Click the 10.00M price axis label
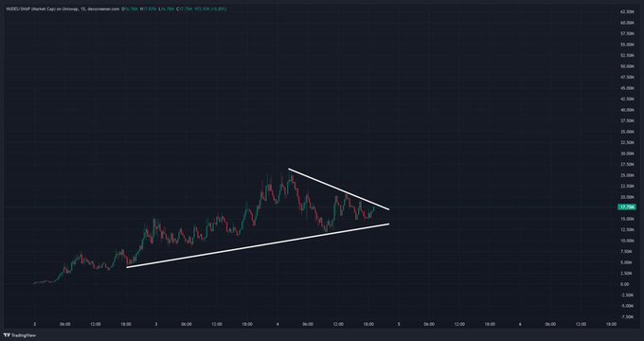 627,241
